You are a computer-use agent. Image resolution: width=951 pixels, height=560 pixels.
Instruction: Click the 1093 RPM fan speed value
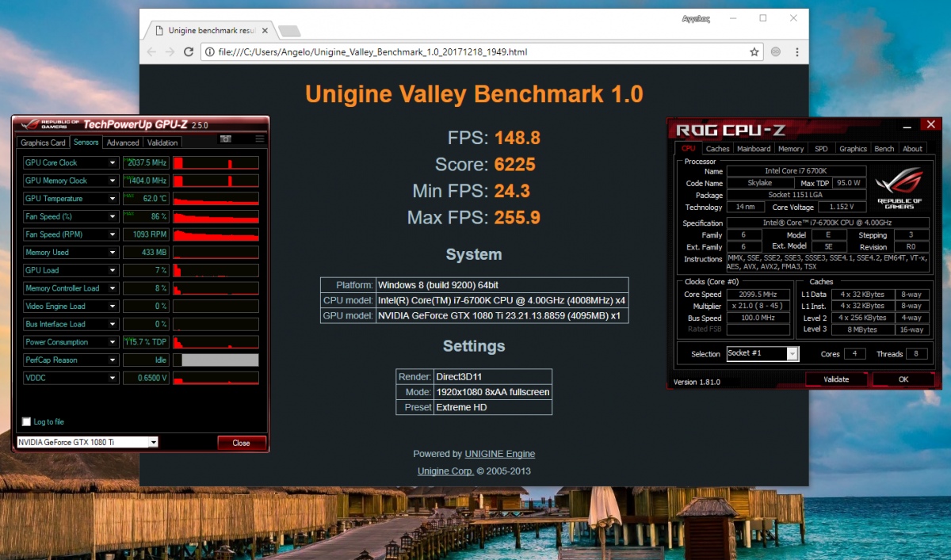click(144, 234)
